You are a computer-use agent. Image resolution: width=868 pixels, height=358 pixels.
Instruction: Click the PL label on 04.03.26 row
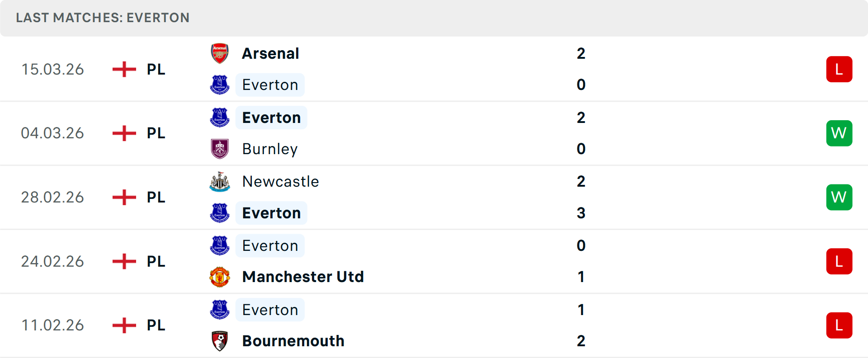tap(156, 133)
